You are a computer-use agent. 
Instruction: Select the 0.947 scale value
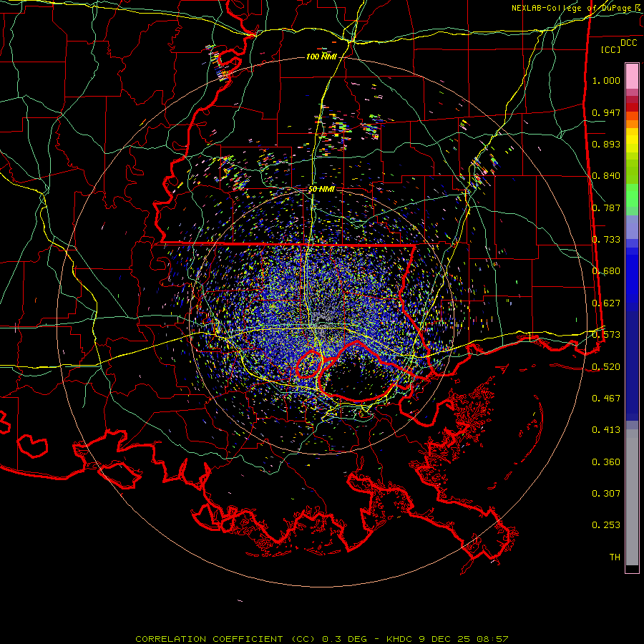coord(606,112)
